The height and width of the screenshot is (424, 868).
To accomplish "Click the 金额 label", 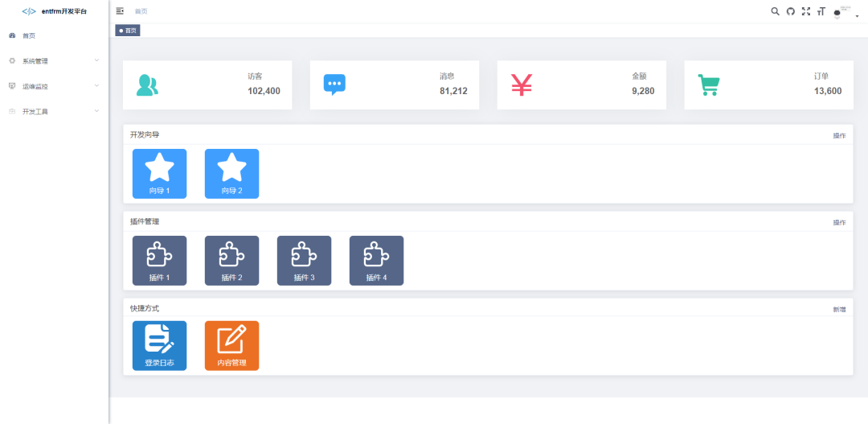I will [x=640, y=76].
